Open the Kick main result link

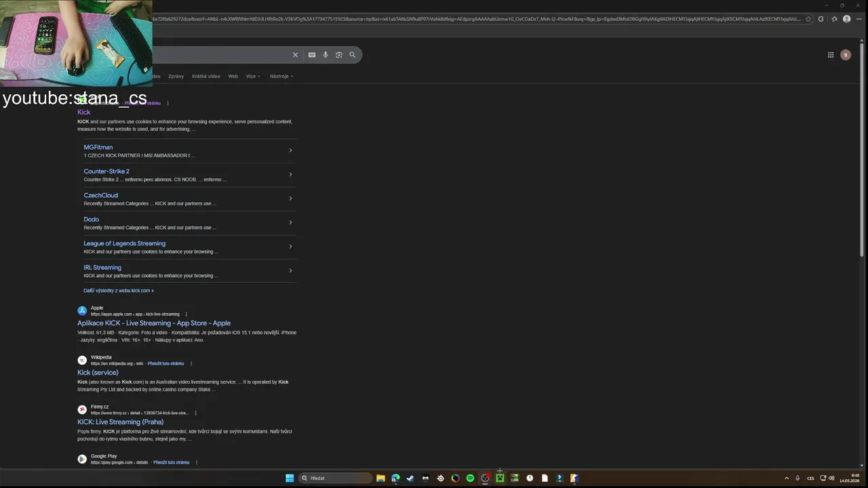83,112
